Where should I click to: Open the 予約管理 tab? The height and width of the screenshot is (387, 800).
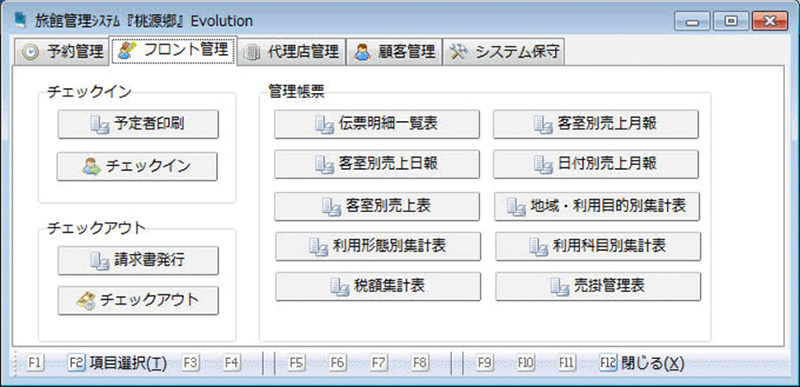point(62,51)
